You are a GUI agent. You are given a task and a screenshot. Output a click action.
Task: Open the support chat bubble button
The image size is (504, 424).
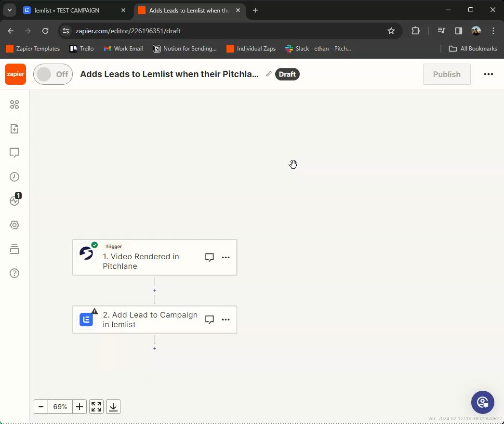click(482, 402)
